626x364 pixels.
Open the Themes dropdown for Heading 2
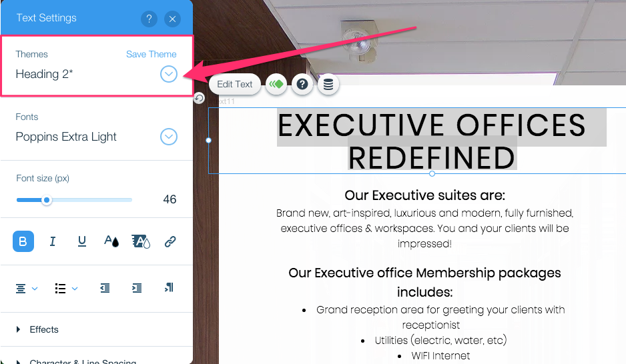click(x=169, y=74)
